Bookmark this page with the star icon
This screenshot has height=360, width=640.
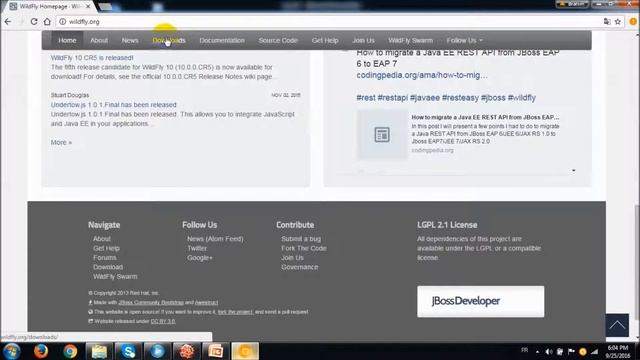pos(618,22)
